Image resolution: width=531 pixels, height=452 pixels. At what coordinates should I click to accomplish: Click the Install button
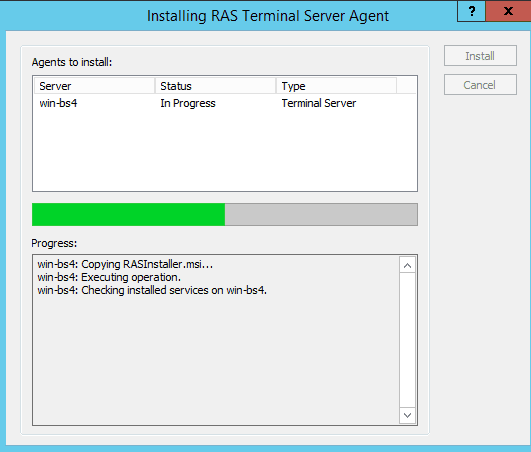click(480, 56)
